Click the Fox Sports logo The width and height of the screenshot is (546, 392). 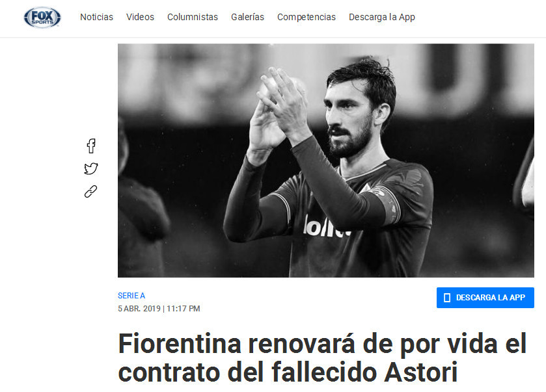[42, 17]
